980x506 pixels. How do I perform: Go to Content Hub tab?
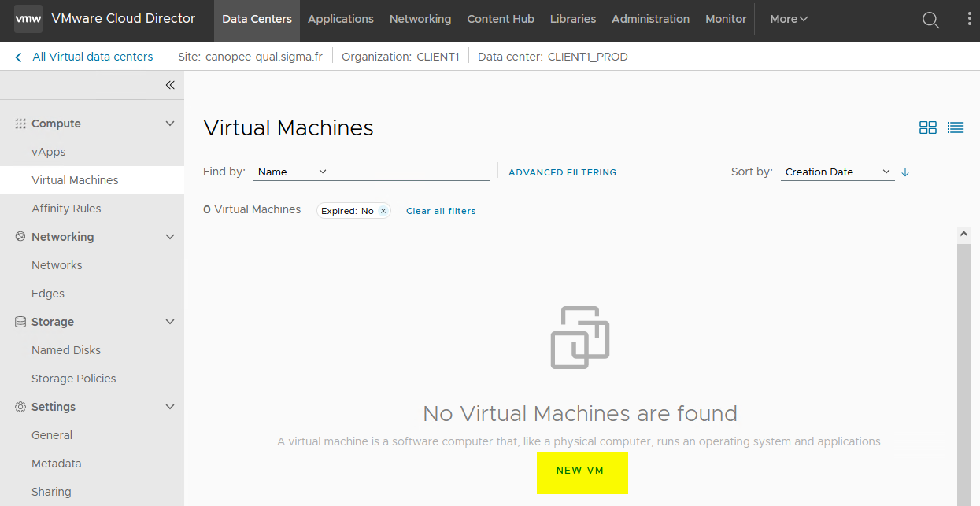[501, 19]
